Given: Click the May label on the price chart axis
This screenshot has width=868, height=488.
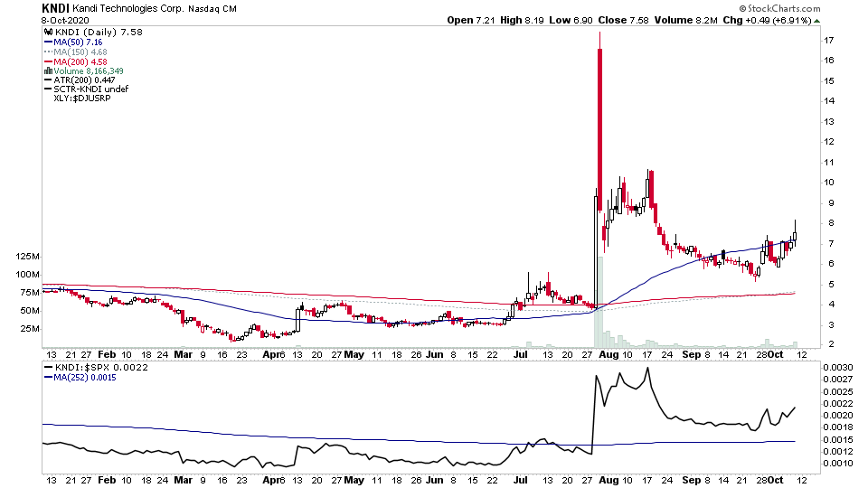Looking at the screenshot, I should (x=354, y=354).
